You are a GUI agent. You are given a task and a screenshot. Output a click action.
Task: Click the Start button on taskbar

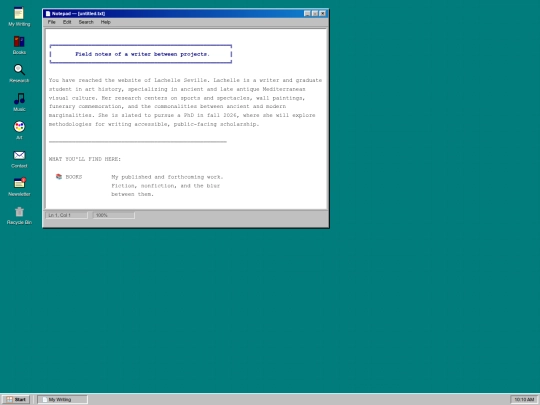point(16,399)
